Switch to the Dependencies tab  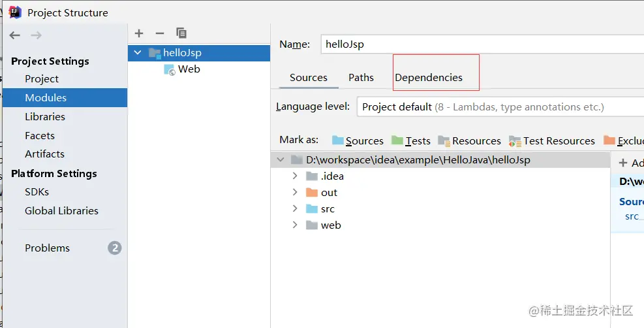(429, 78)
